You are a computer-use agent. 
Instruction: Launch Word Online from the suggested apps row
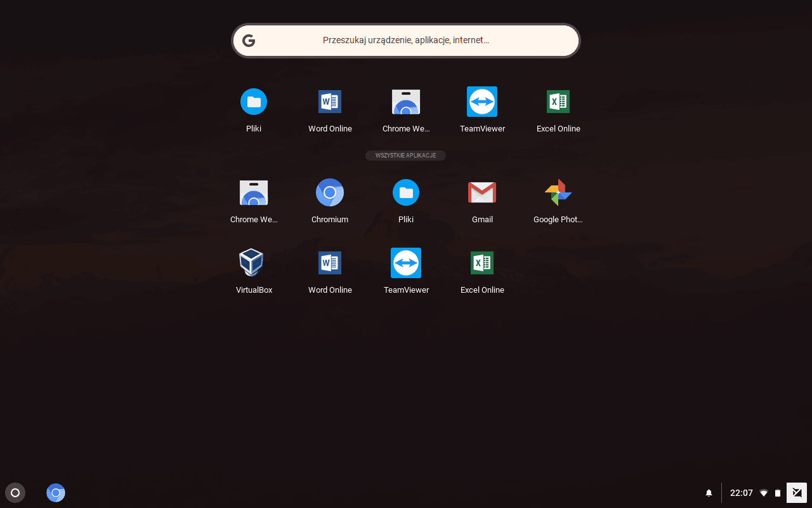coord(330,102)
